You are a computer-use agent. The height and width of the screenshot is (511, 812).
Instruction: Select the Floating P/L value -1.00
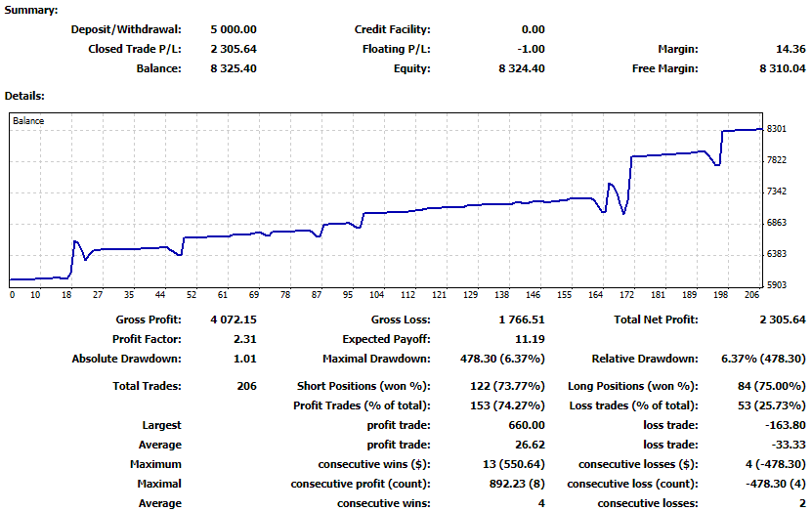[533, 49]
